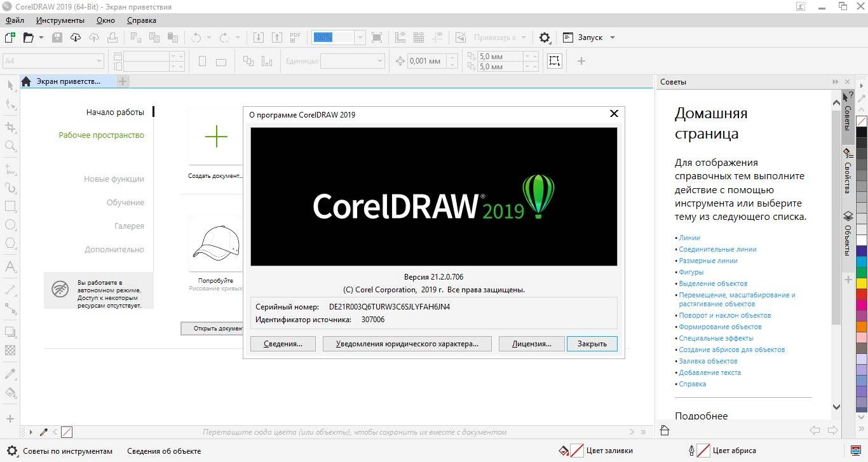868x462 pixels.
Task: Select the Polygon tool
Action: point(10,243)
